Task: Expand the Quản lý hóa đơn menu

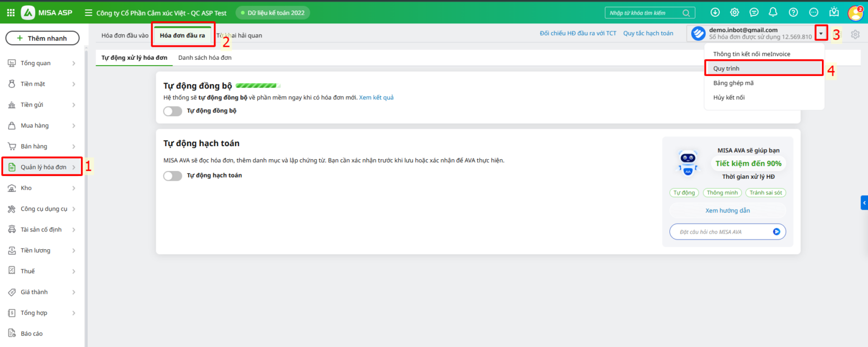Action: point(43,167)
